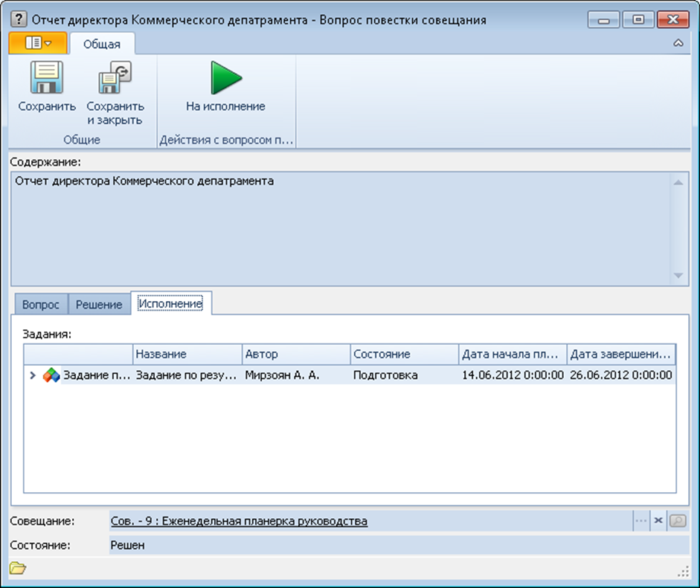Click the 14.06.2012 0:00:00 start date cell
Screen dimensions: 700x588
click(x=513, y=375)
